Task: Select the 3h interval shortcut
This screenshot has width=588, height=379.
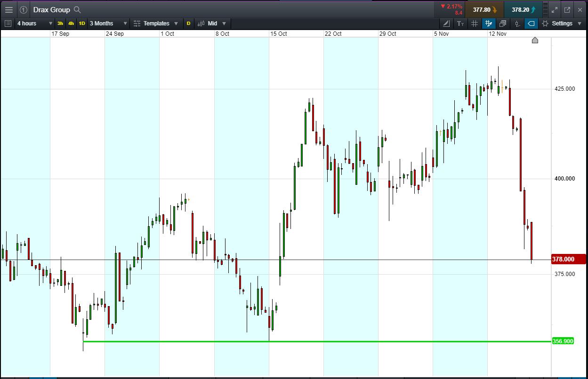Action: point(60,23)
